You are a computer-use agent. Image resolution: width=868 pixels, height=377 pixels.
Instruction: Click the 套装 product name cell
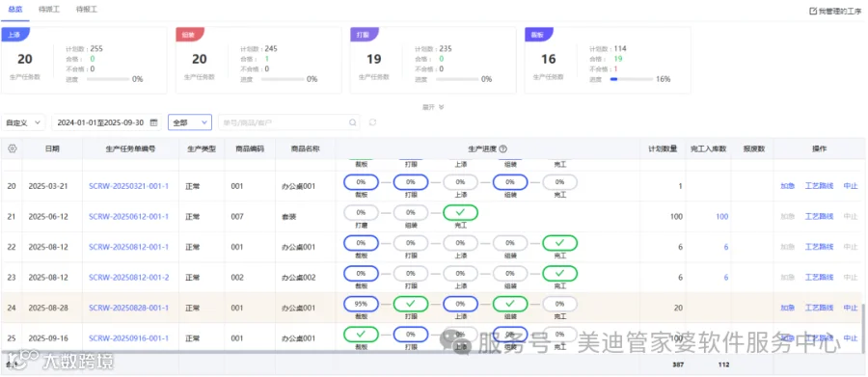click(289, 216)
